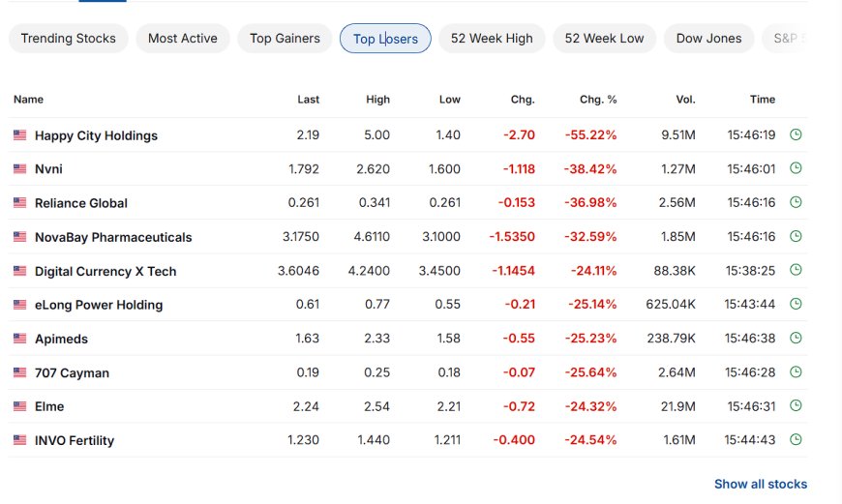Open the INVO Fertility stock link
Viewport: 842px width, 504px height.
(x=75, y=440)
